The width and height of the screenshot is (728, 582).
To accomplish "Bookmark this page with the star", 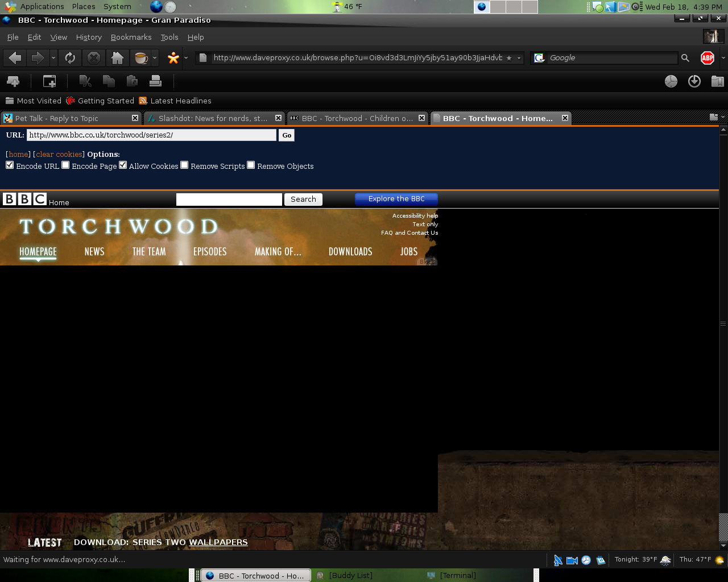I will pos(509,58).
